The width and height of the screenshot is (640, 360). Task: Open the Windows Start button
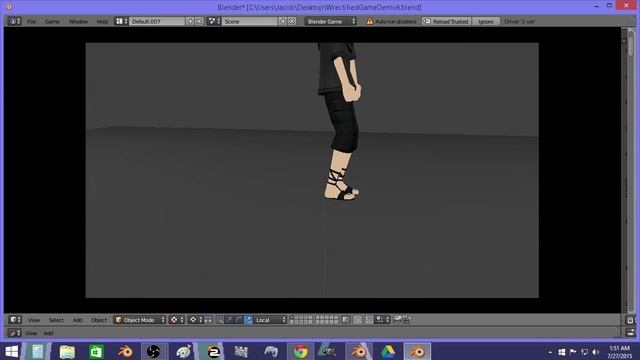click(12, 351)
